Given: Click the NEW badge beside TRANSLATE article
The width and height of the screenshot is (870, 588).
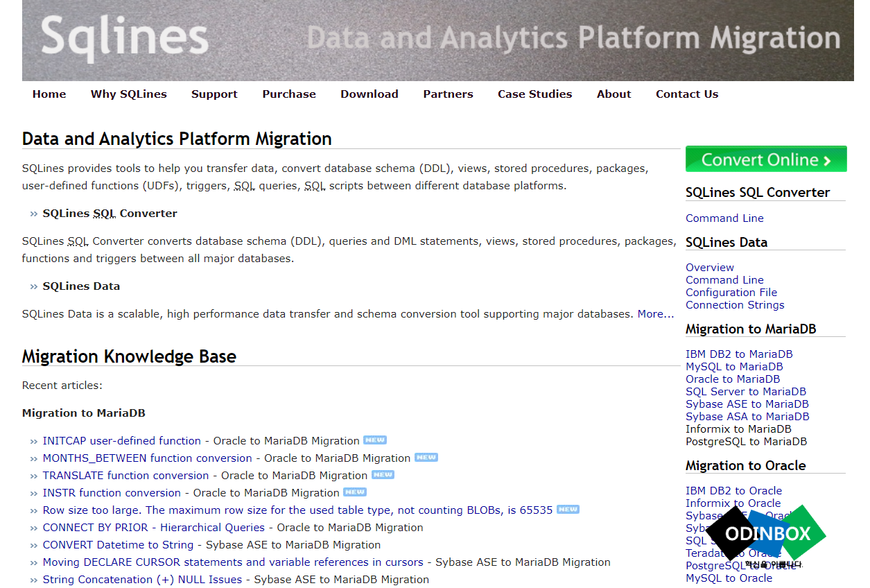Looking at the screenshot, I should 383,474.
